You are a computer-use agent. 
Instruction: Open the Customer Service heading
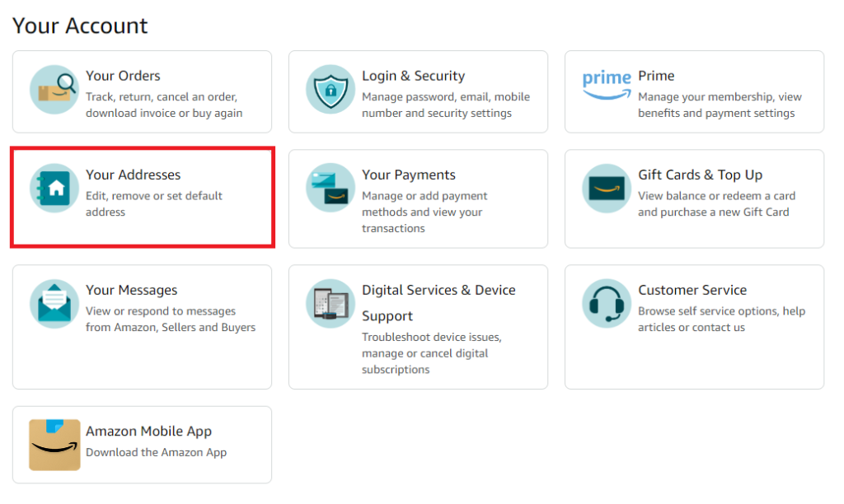point(692,290)
